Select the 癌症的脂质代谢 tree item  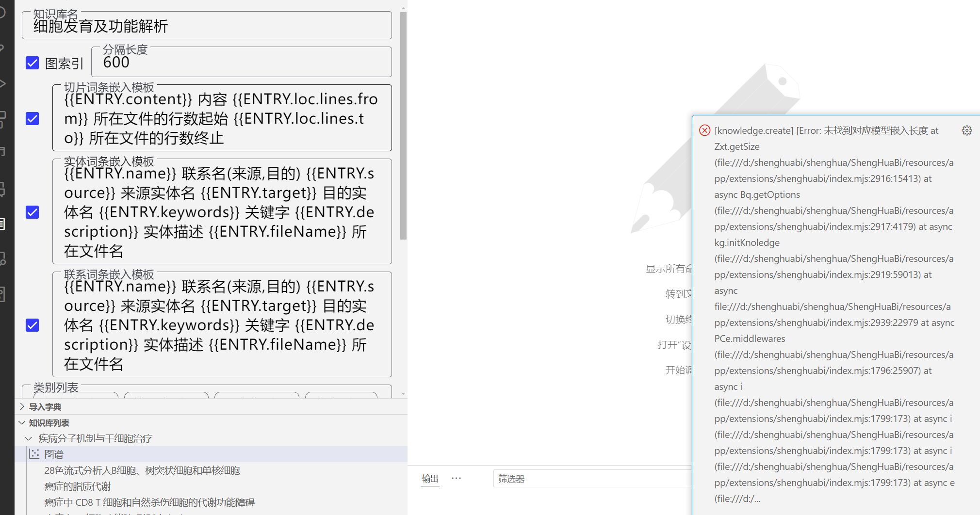78,486
